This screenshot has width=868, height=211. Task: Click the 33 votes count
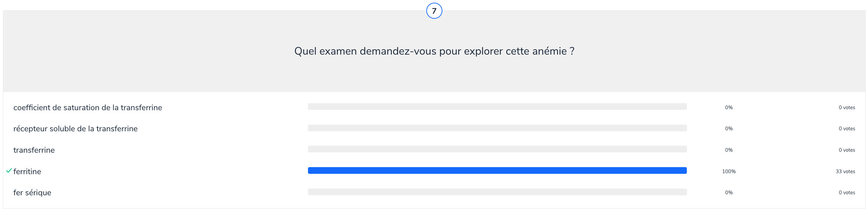845,171
